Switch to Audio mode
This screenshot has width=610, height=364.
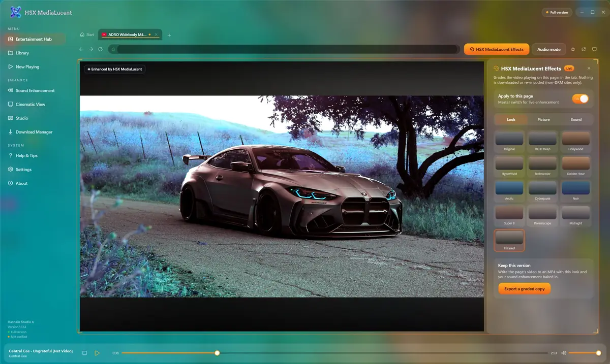(549, 49)
